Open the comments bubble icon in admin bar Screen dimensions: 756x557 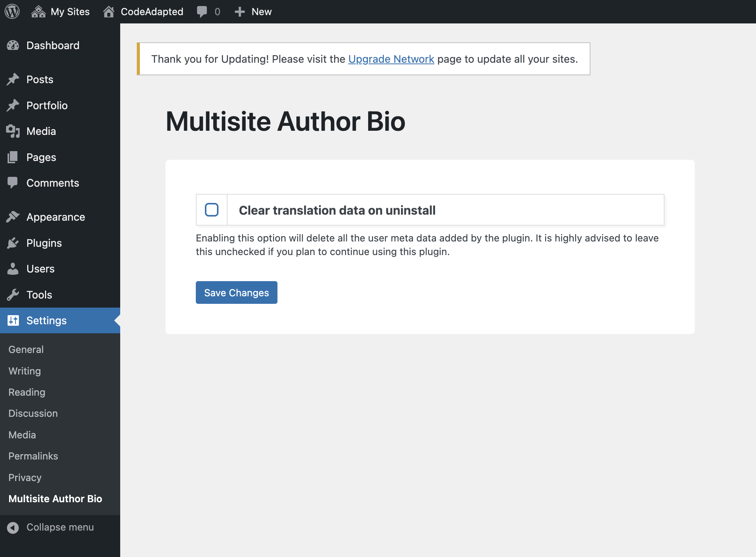click(202, 12)
